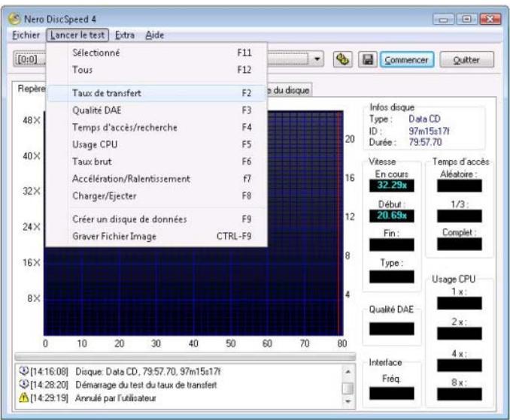Open the Extra menu
This screenshot has height=420, width=510.
click(x=125, y=35)
